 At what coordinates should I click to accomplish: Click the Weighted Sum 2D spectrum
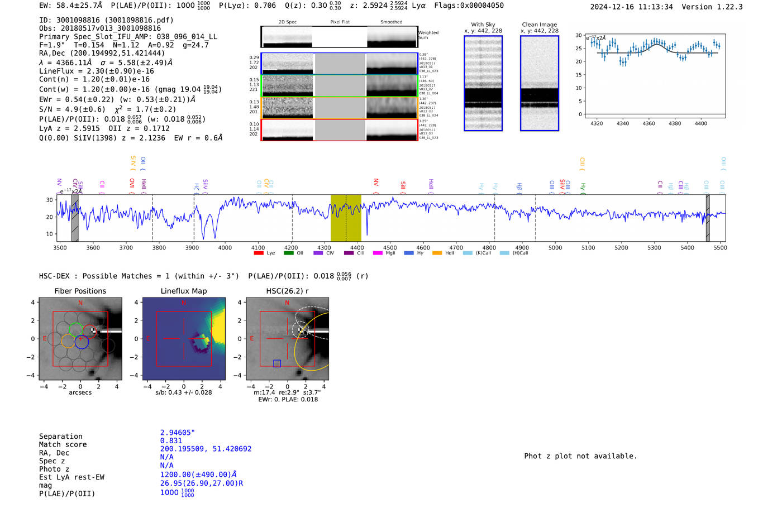[340, 37]
